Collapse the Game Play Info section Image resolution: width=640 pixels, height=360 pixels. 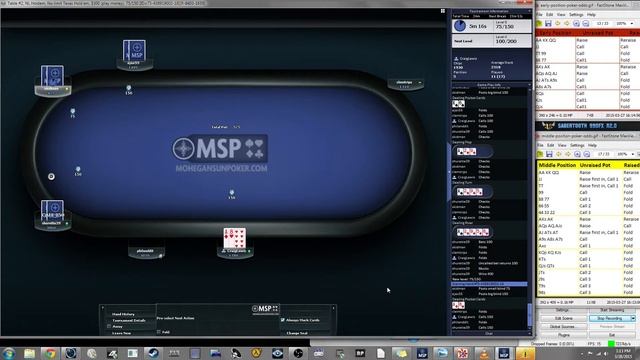click(x=530, y=85)
